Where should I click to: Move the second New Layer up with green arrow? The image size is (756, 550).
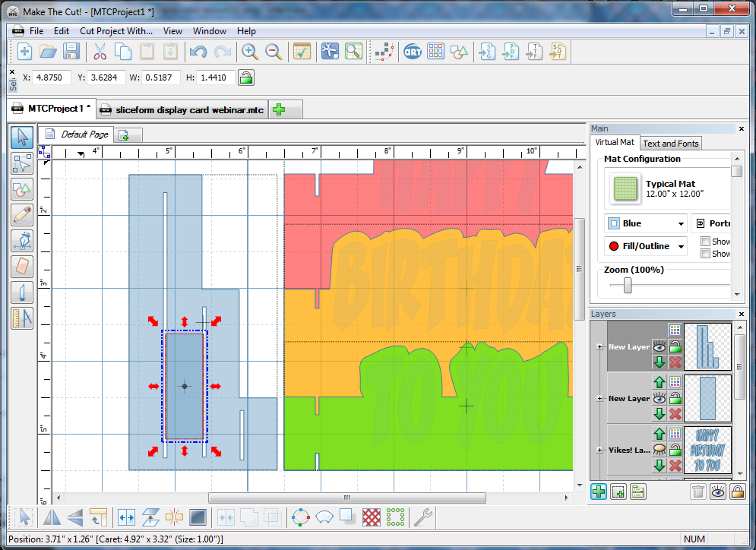(x=659, y=382)
